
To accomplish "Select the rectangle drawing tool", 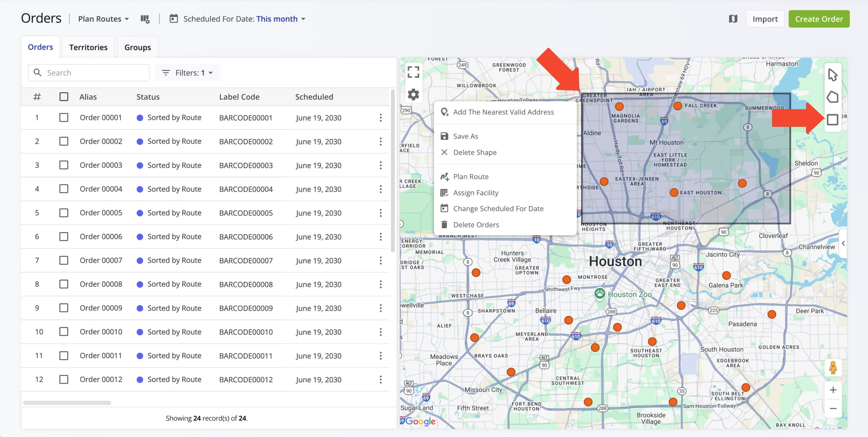I will [x=832, y=120].
